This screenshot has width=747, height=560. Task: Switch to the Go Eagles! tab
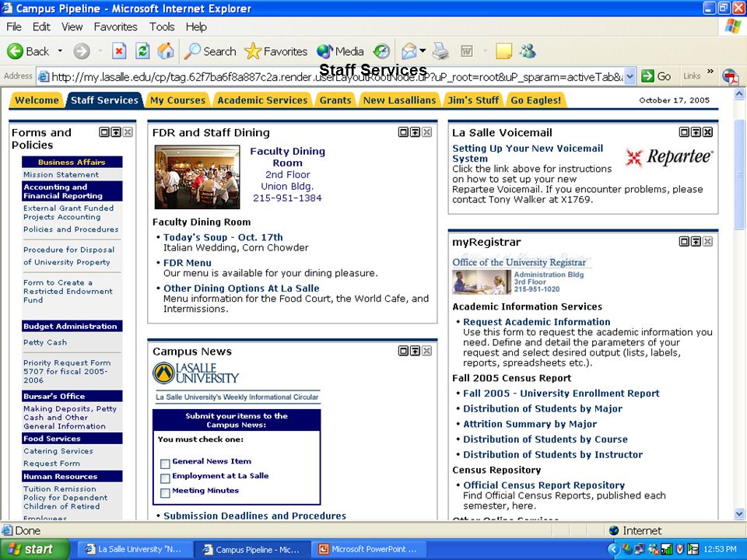click(536, 100)
